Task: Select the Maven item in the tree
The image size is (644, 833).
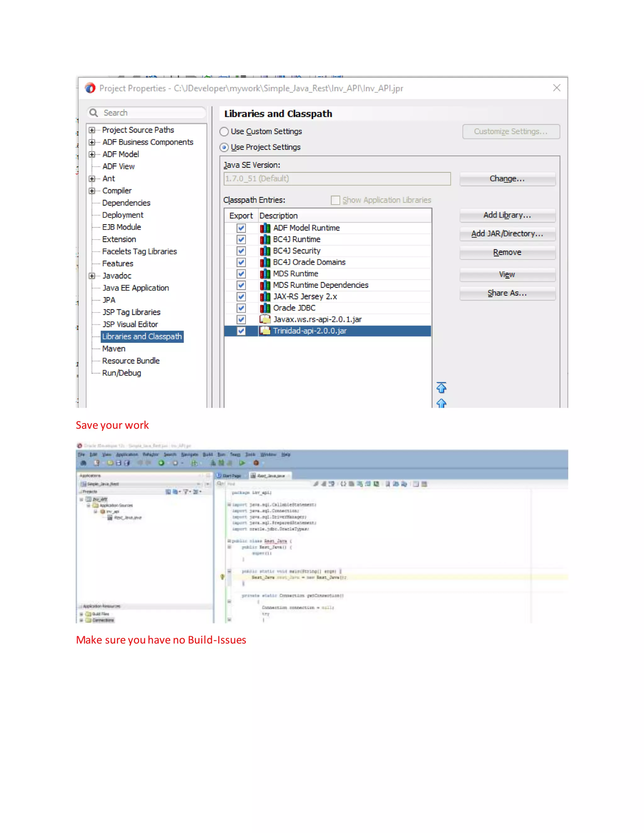Action: (113, 349)
